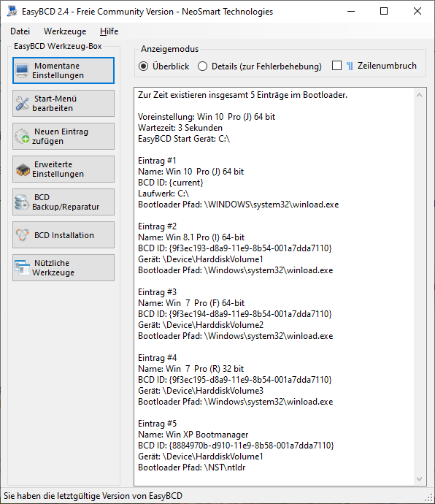Click BCD ID starting with 9f3ec194
The image size is (435, 504).
click(235, 314)
